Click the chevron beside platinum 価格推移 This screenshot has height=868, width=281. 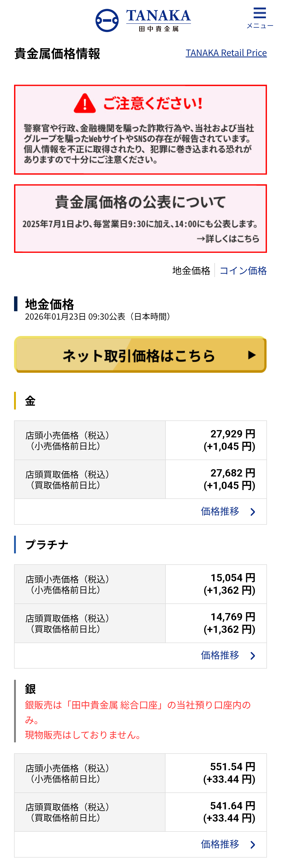(x=253, y=656)
